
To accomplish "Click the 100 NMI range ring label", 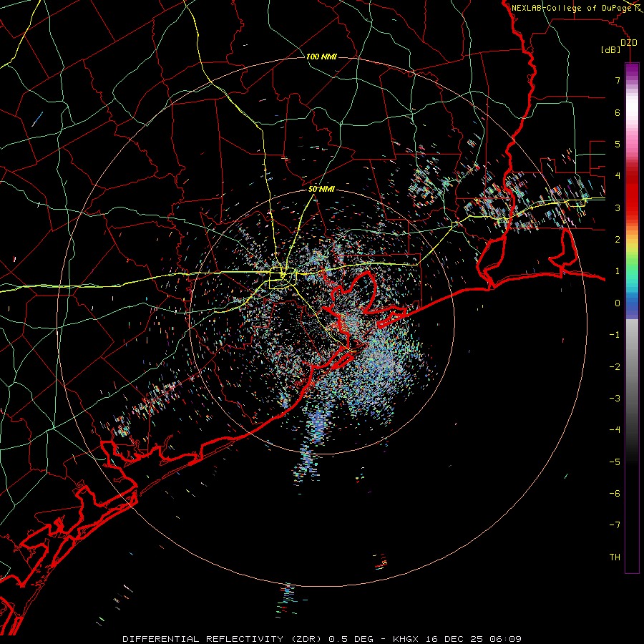I will coord(321,57).
